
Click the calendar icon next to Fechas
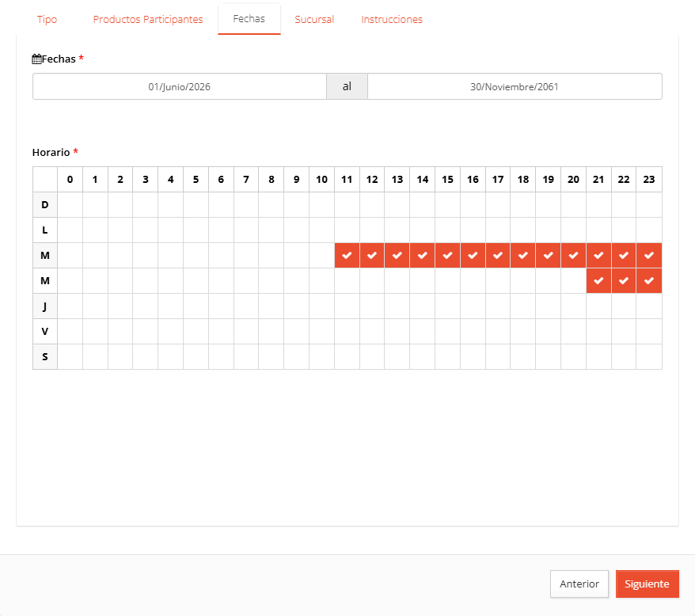pos(36,59)
